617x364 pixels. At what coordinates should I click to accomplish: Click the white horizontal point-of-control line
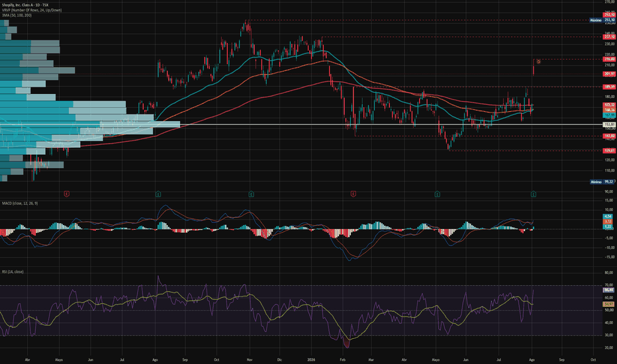tap(301, 124)
